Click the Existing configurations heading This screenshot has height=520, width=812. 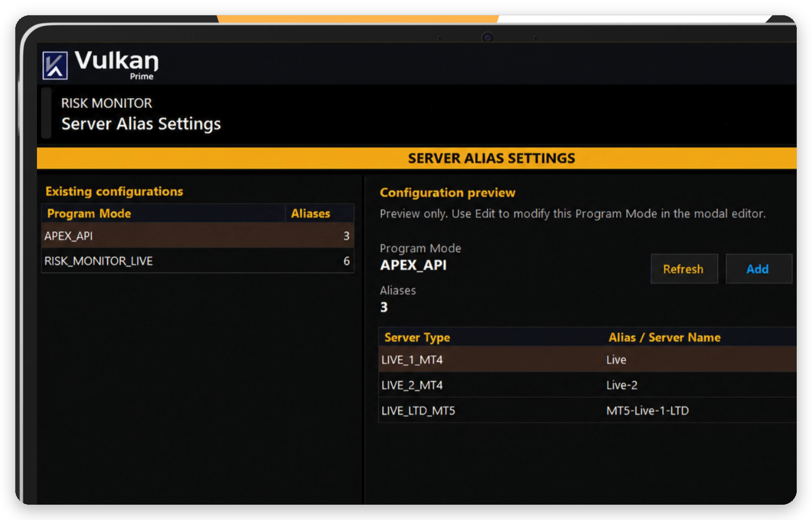click(x=114, y=191)
